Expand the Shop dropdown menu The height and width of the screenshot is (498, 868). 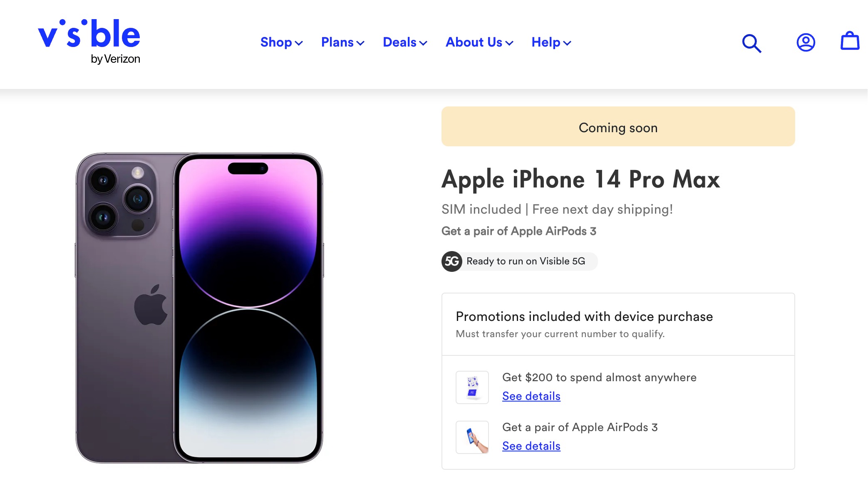click(281, 42)
